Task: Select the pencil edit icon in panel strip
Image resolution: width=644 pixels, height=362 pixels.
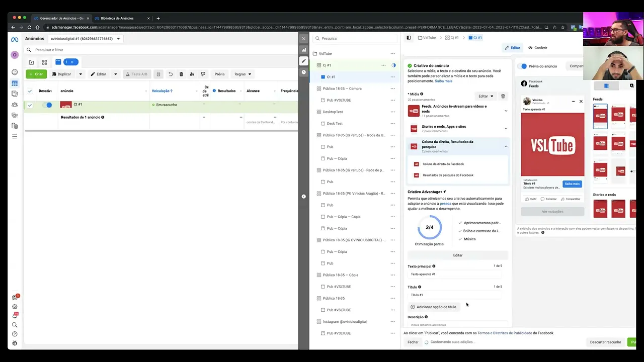Action: click(x=303, y=61)
